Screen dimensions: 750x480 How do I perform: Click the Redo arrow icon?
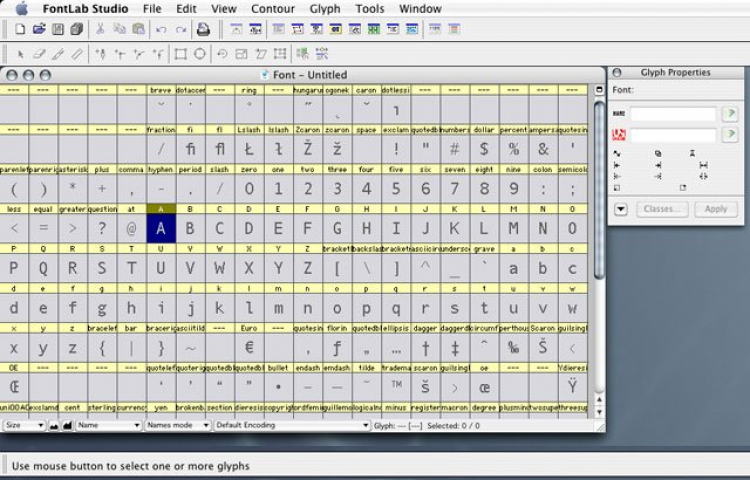click(x=180, y=30)
